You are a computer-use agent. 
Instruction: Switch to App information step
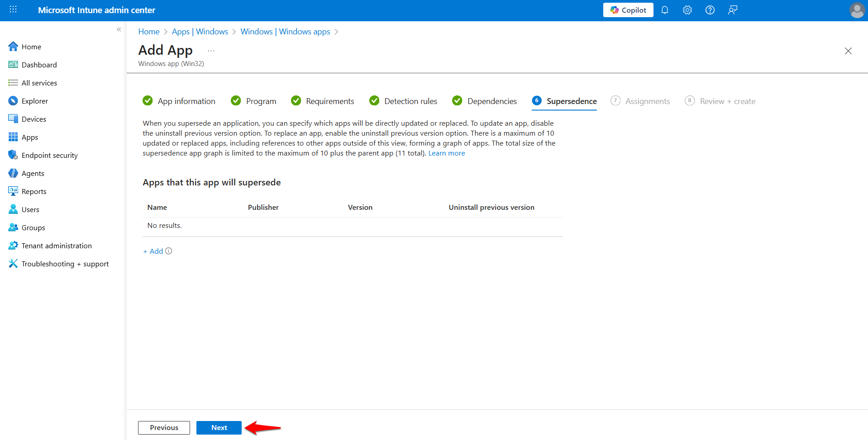tap(179, 101)
